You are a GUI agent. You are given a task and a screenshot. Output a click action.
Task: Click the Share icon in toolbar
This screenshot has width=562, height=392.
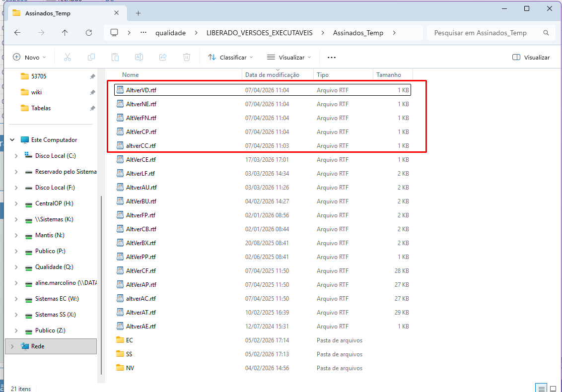click(x=163, y=57)
